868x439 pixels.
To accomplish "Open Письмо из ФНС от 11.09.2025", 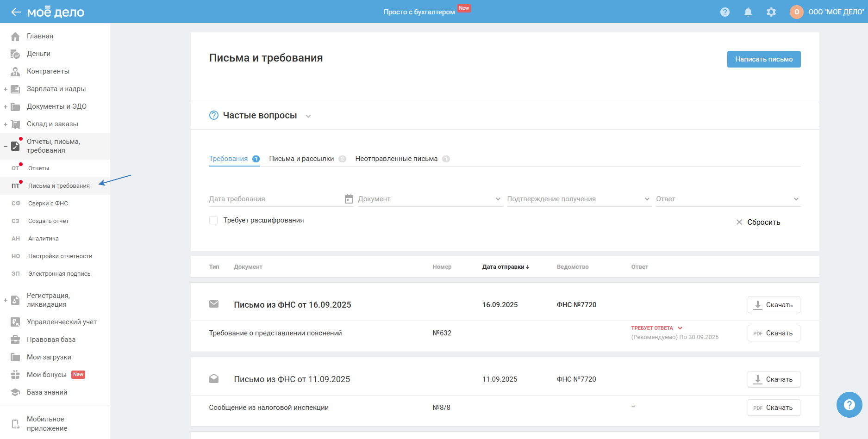I will pos(292,379).
